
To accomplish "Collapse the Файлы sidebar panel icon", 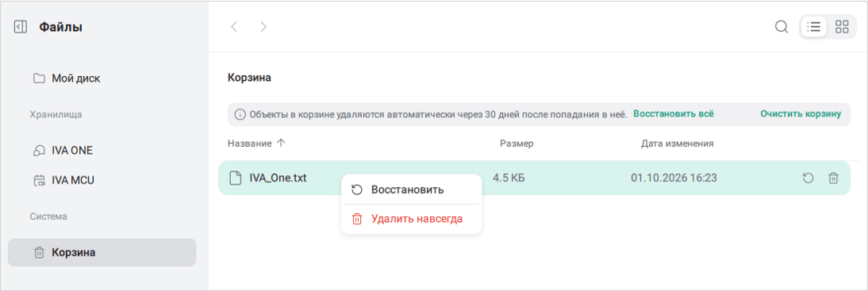I will pos(20,26).
